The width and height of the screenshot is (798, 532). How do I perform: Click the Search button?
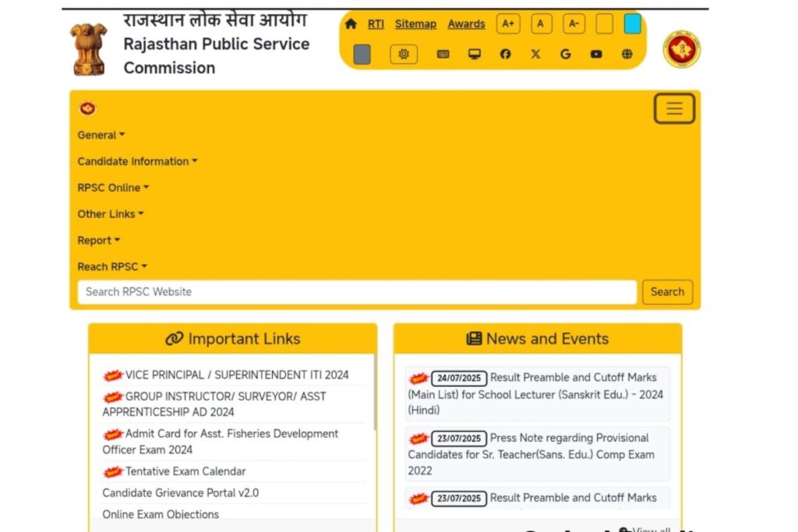[667, 292]
